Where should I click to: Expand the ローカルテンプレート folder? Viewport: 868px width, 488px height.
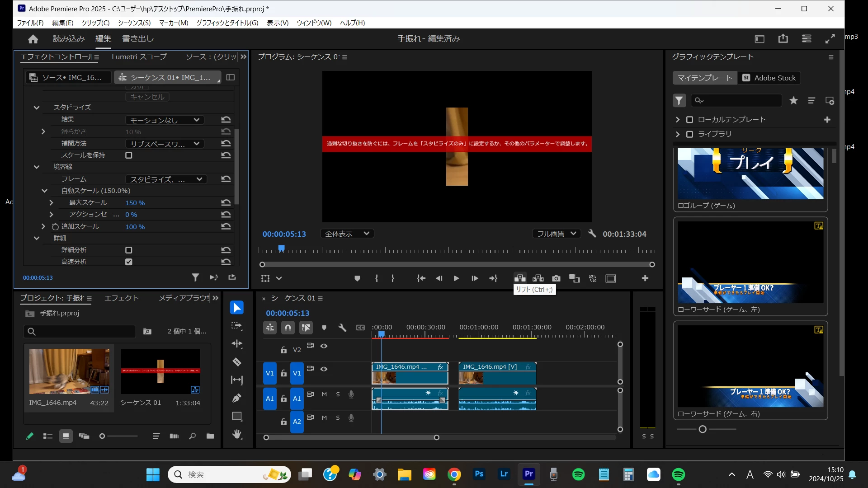coord(677,120)
